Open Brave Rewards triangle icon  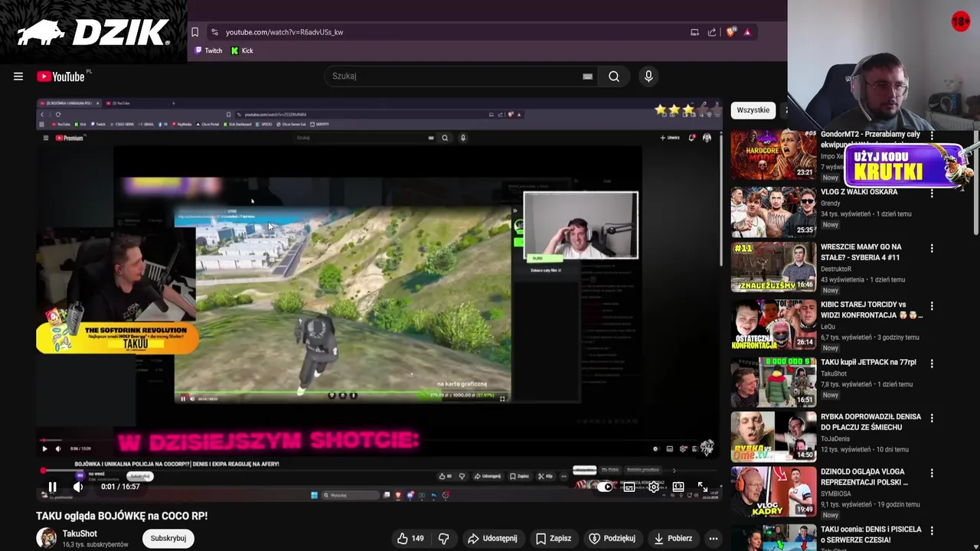coord(747,32)
